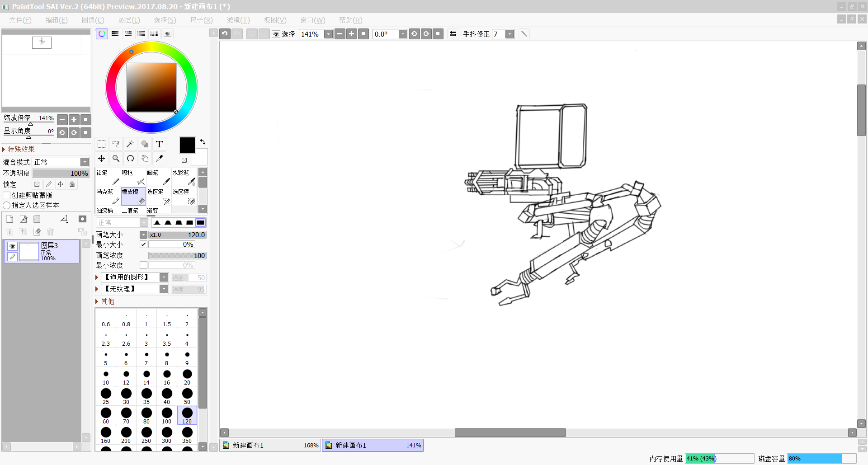
Task: Click the swap foreground/background colors arrow
Action: click(x=203, y=142)
